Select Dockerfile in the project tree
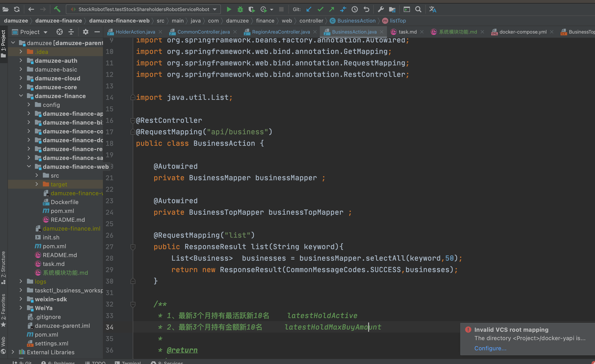595x364 pixels. tap(64, 202)
